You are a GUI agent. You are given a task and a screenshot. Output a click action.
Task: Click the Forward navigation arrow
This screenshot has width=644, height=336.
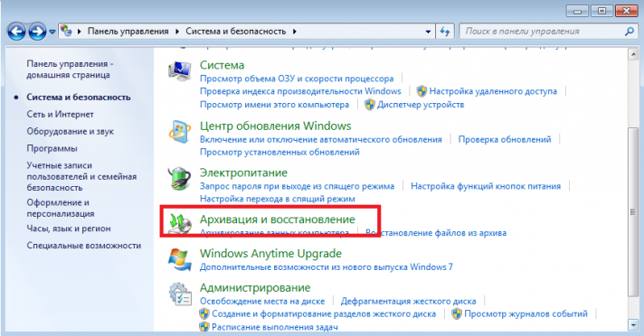(x=37, y=32)
